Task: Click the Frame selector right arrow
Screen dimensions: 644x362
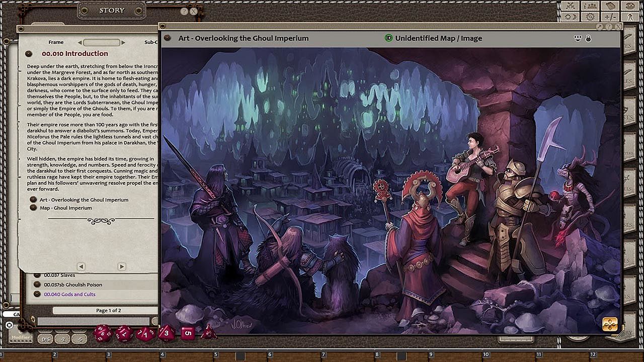Action: pyautogui.click(x=123, y=43)
